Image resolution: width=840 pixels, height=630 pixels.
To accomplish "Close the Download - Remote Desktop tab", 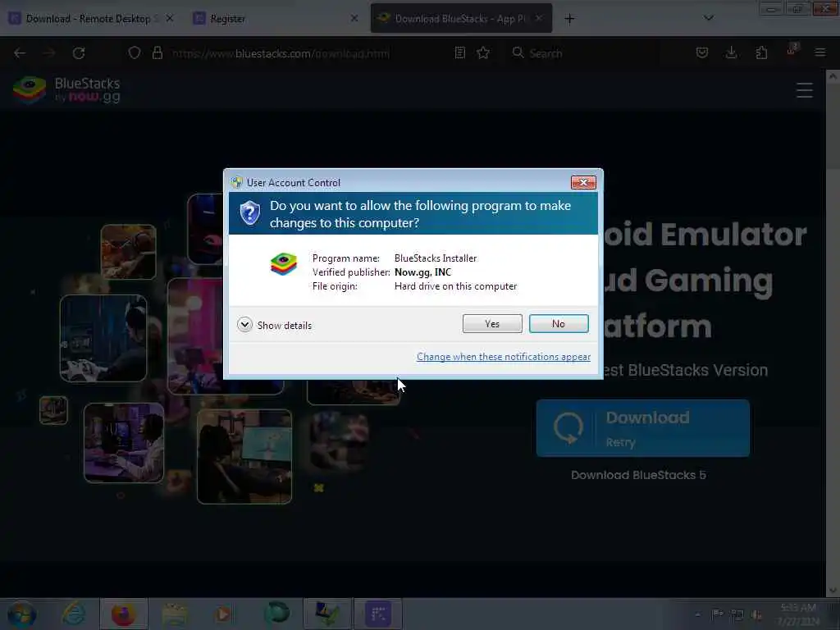I will tap(169, 19).
